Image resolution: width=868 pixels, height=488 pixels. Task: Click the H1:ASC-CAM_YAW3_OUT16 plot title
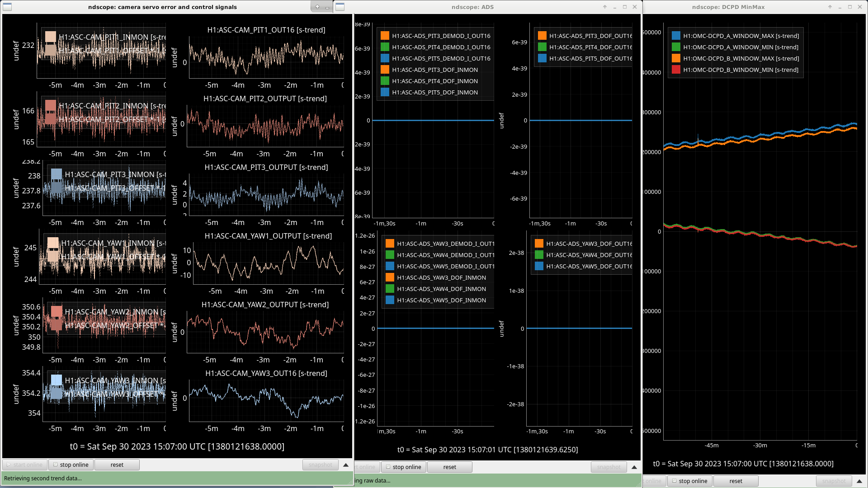266,373
